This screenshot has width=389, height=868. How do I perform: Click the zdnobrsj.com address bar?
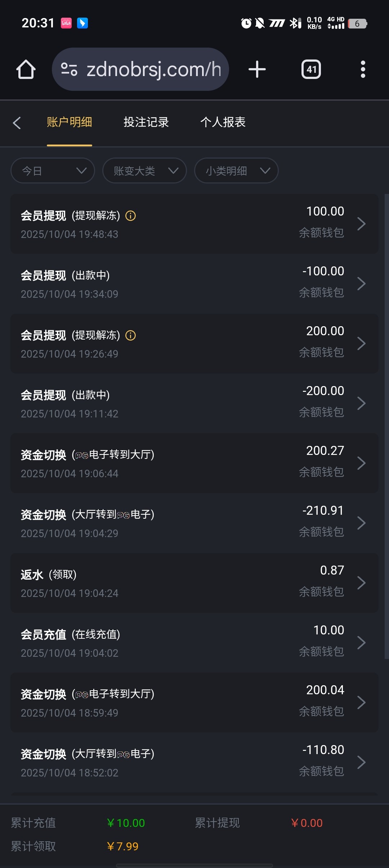[x=153, y=69]
